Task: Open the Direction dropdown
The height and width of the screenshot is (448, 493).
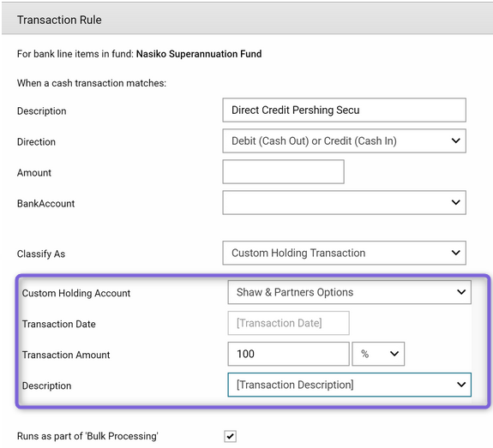Action: click(x=344, y=140)
